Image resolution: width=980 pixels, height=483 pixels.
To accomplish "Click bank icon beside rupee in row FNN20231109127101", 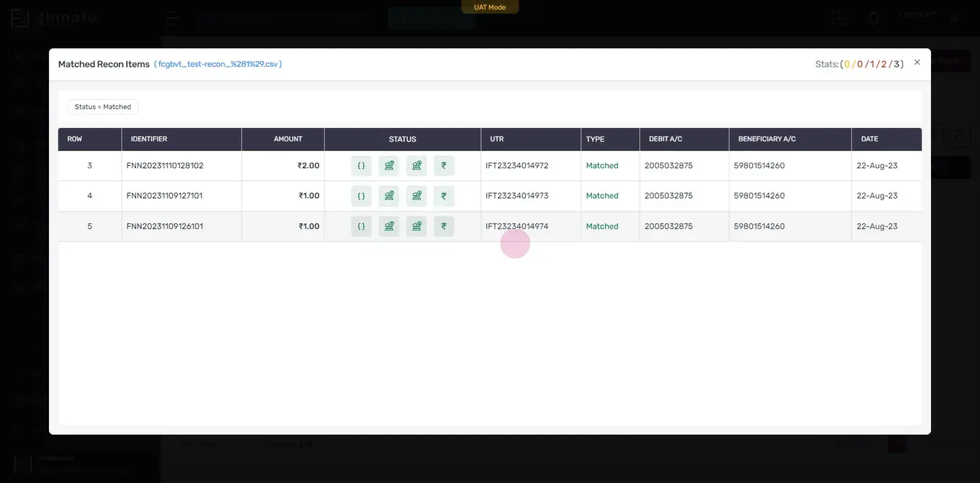I will 416,196.
